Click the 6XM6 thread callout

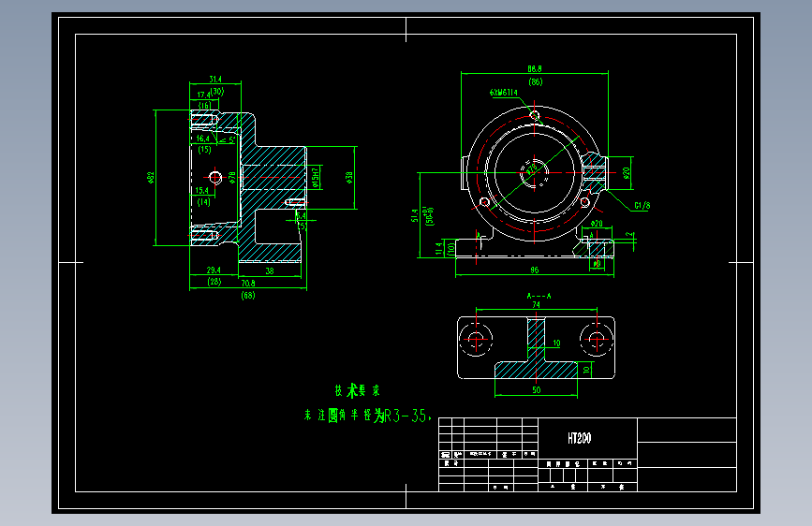[501, 93]
